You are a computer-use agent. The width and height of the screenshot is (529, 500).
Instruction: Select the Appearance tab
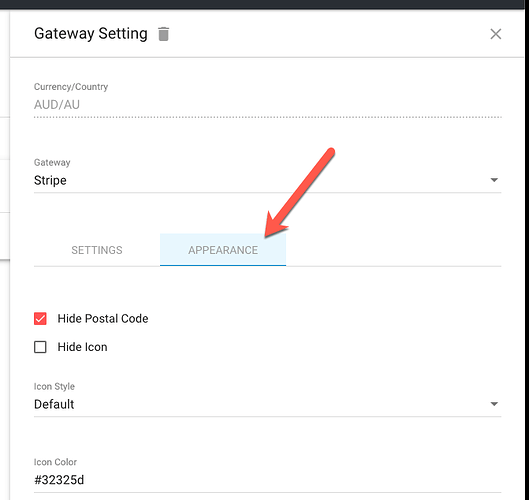[x=223, y=250]
